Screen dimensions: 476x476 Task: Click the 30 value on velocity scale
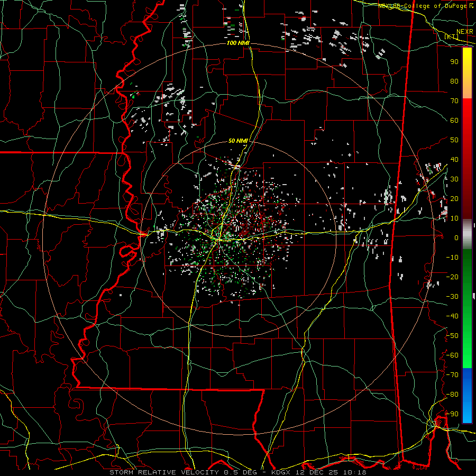454,179
